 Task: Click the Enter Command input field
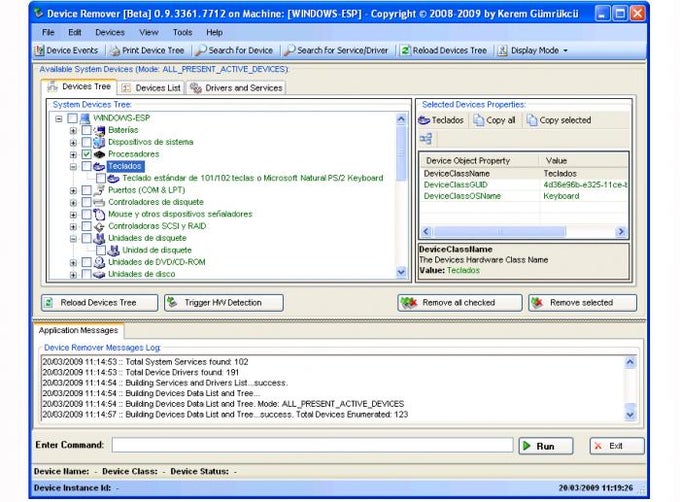[x=312, y=445]
